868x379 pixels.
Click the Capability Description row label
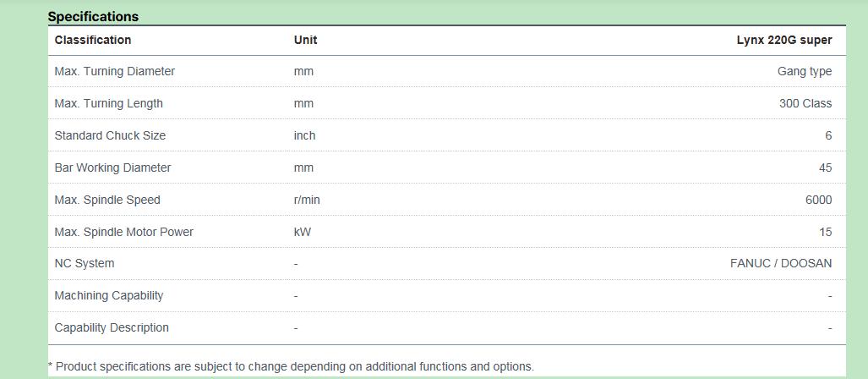click(112, 327)
